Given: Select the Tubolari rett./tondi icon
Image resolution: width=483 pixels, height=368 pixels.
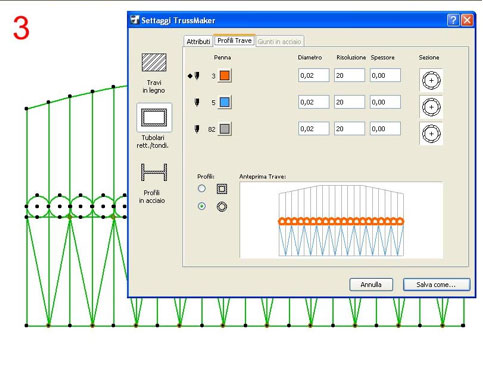Looking at the screenshot, I should (154, 118).
